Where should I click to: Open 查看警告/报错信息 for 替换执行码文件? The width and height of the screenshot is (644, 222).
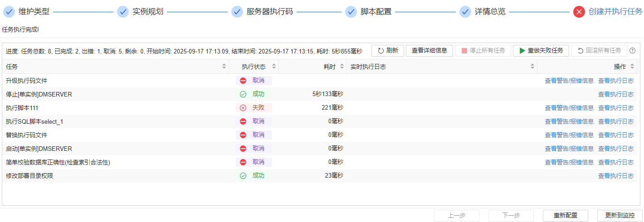click(569, 135)
